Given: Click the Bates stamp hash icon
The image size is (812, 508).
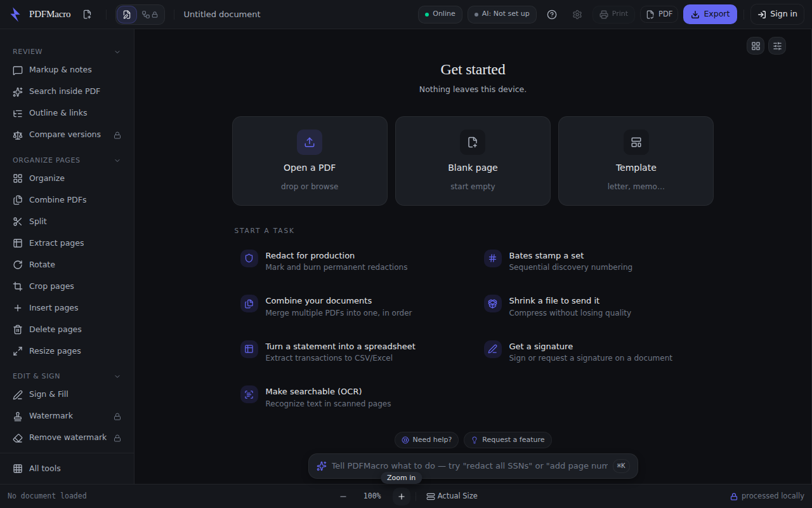Looking at the screenshot, I should click(x=493, y=258).
